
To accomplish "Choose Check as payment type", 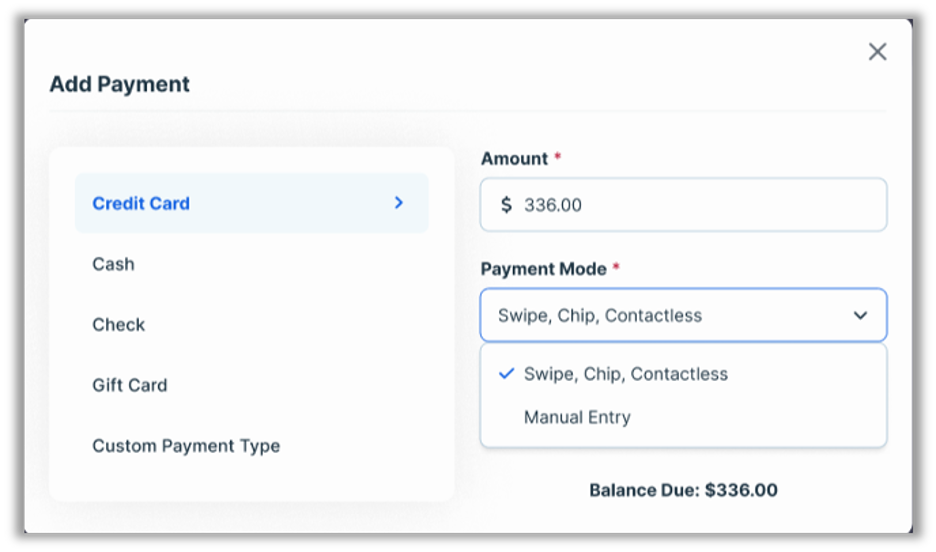I will pos(118,325).
